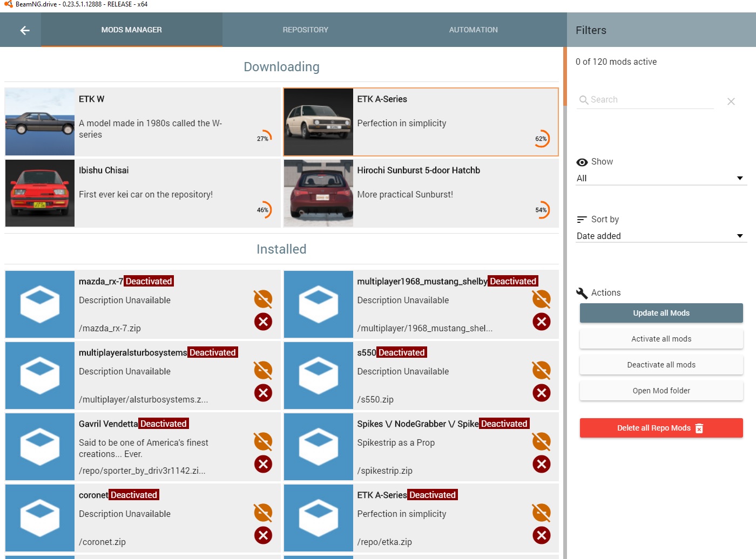Click the wrench icon beside Actions
This screenshot has height=559, width=756.
582,293
